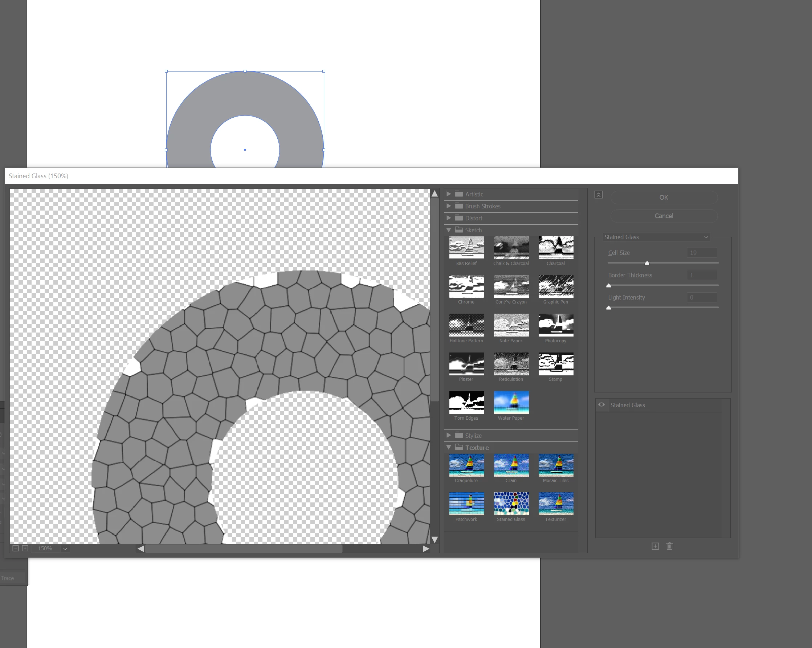Image resolution: width=812 pixels, height=648 pixels.
Task: Cancel the Stained Glass dialog
Action: click(x=664, y=216)
